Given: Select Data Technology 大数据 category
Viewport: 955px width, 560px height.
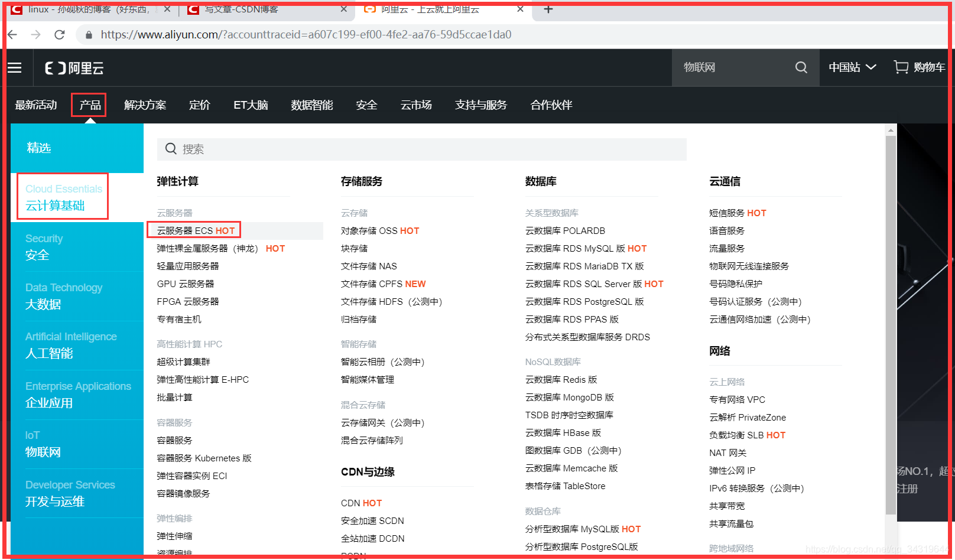Looking at the screenshot, I should pos(77,296).
